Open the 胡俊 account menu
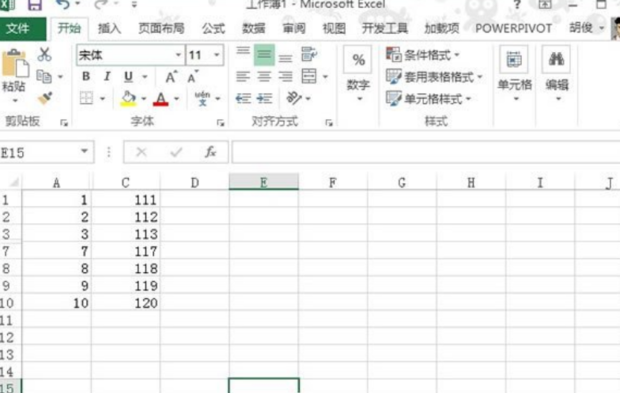Viewport: 620px width, 393px height. pyautogui.click(x=586, y=28)
